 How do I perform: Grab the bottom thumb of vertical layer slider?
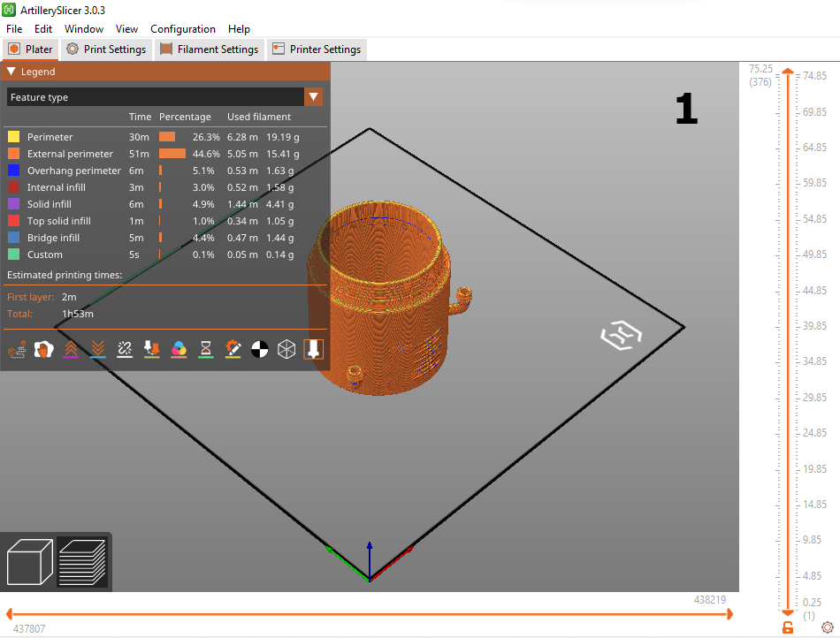click(x=788, y=612)
